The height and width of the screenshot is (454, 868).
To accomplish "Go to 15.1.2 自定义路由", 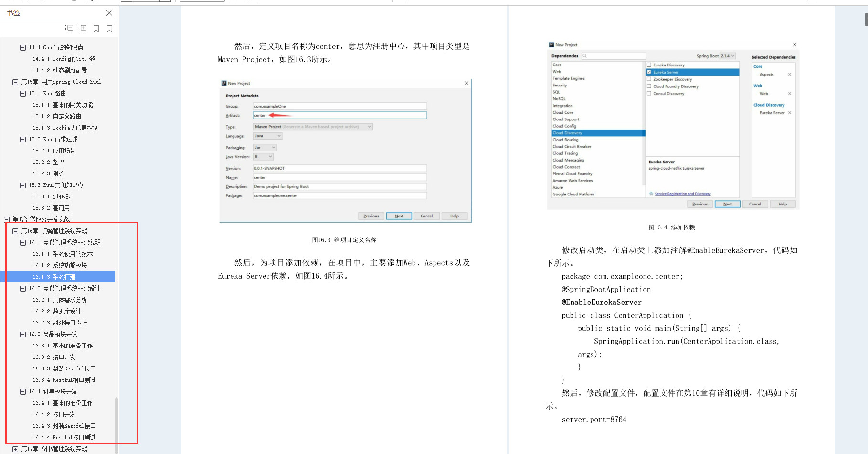I will point(57,116).
